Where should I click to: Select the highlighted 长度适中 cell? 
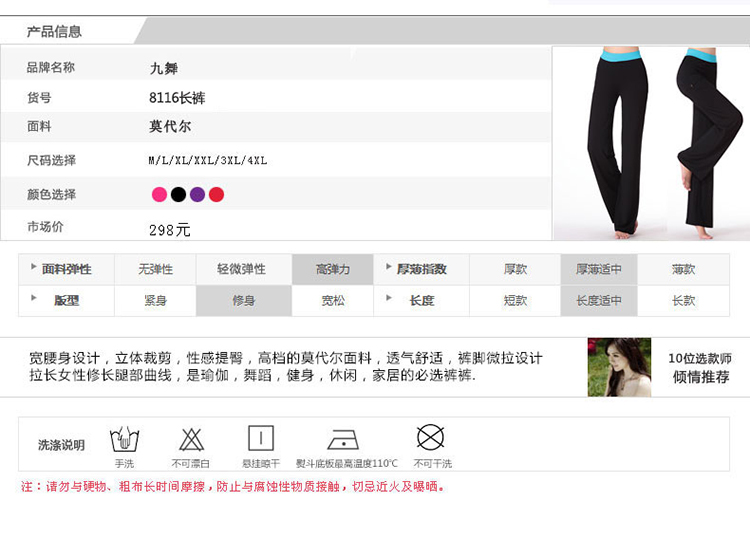coord(599,301)
